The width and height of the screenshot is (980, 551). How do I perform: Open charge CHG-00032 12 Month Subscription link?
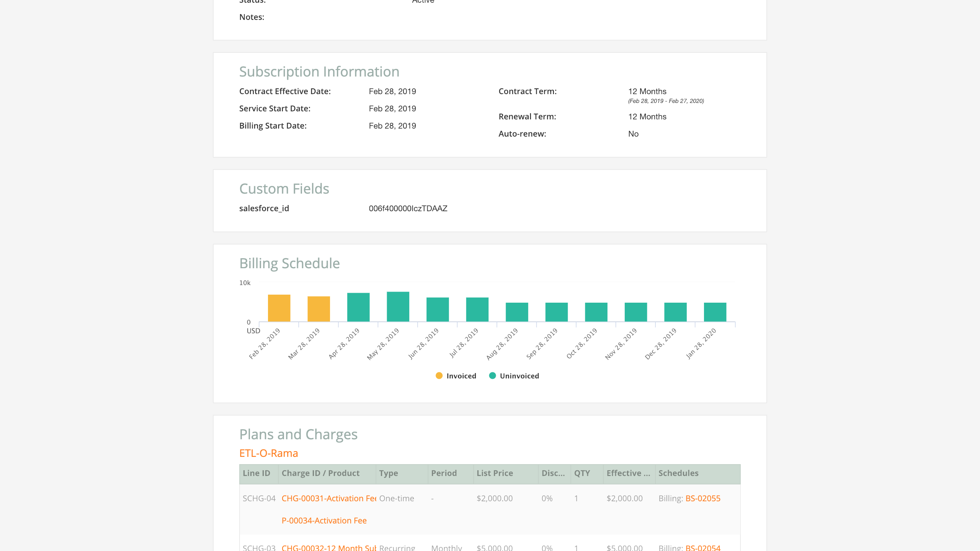(x=328, y=548)
